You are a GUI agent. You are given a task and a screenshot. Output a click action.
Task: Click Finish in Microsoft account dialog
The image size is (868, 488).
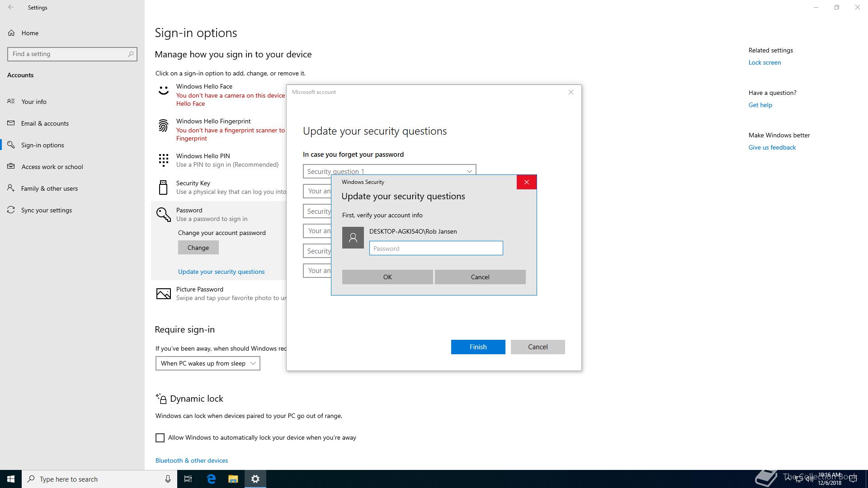[x=478, y=347]
